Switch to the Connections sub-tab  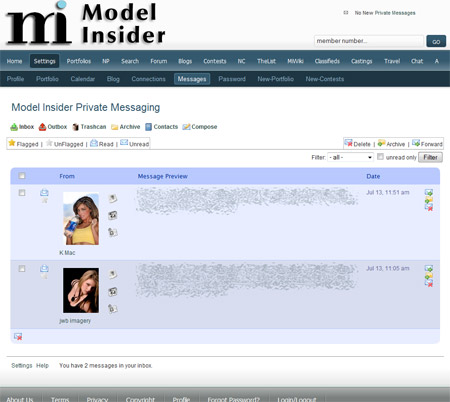148,79
